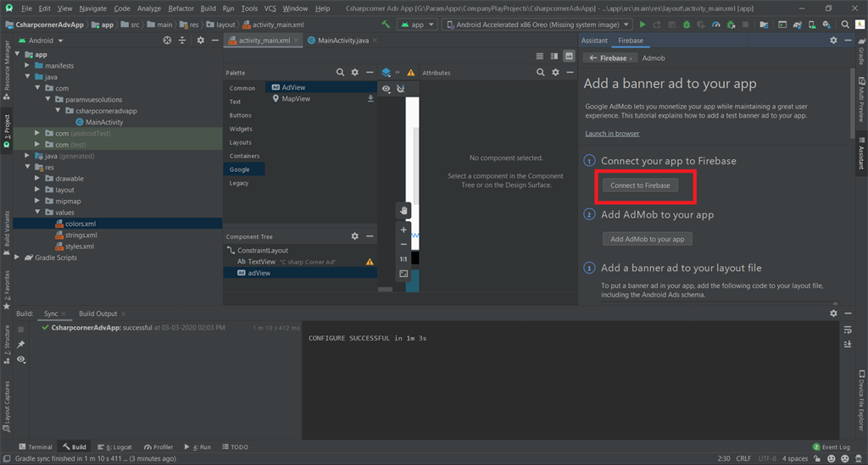This screenshot has width=868, height=465.
Task: Click the Assistant panel vertical scrollbar
Action: (853, 104)
